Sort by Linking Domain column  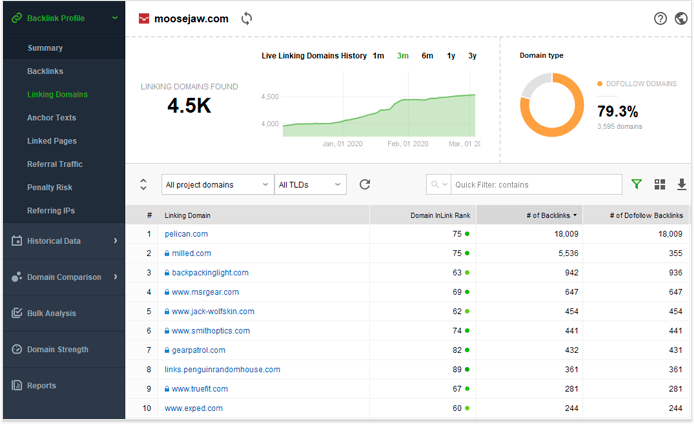coord(188,216)
